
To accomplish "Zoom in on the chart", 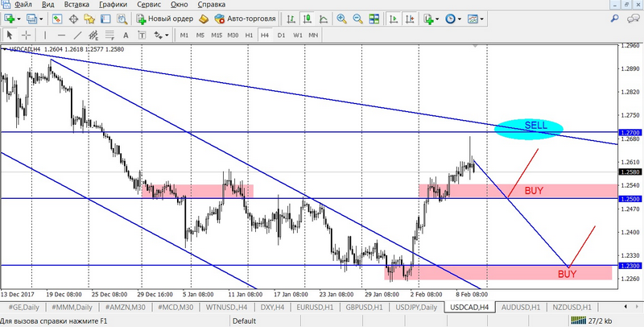I will click(343, 19).
